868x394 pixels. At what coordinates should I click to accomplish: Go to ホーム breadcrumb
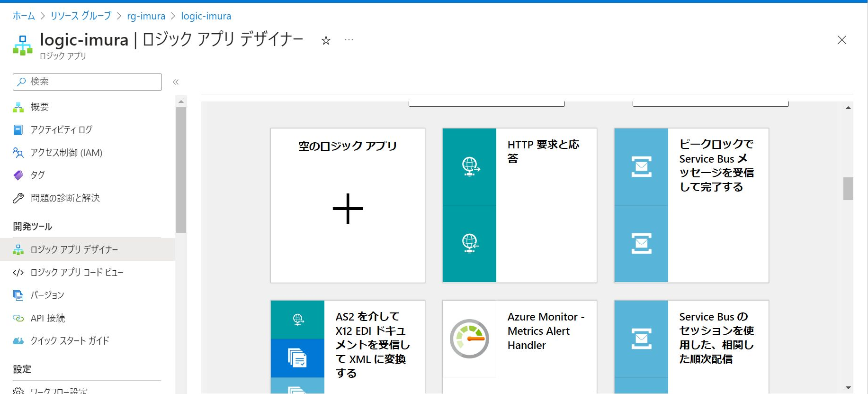point(24,16)
